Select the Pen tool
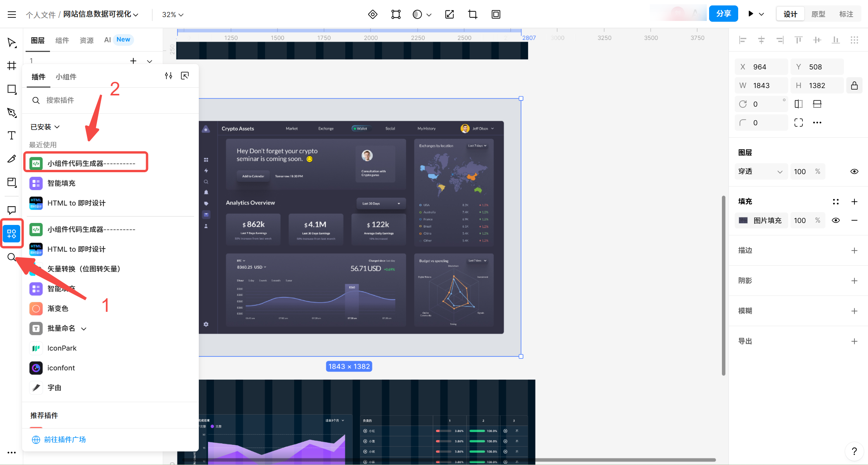 coord(12,112)
